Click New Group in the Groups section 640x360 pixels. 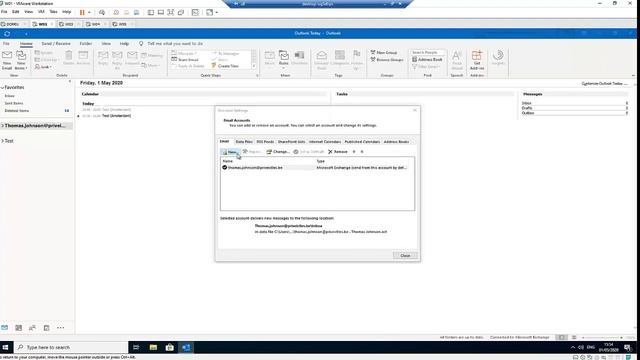pos(384,53)
